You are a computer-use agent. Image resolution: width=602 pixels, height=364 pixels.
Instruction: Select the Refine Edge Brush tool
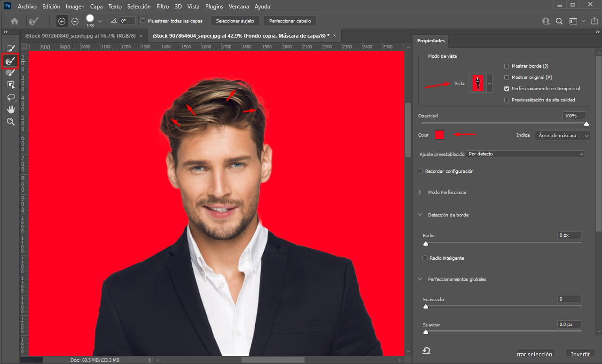coord(10,61)
